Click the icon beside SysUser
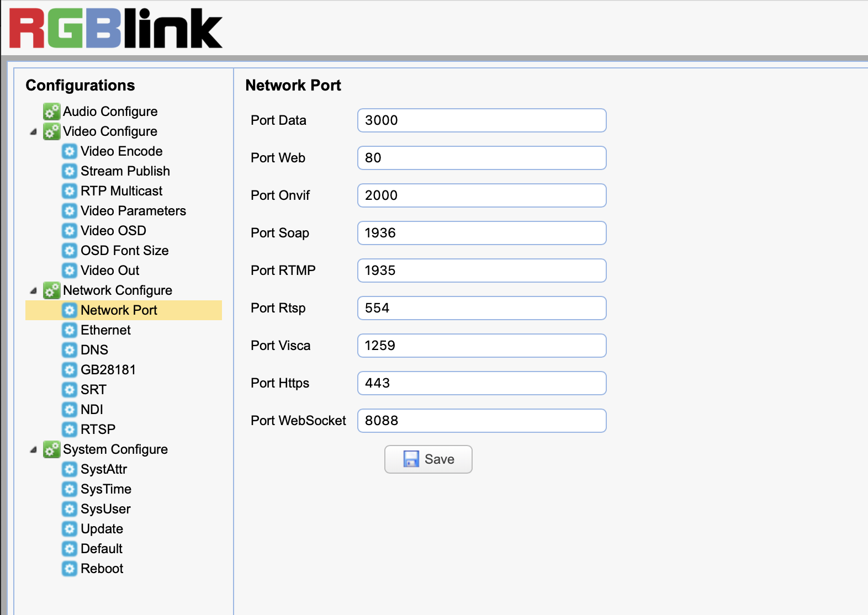This screenshot has width=868, height=615. tap(69, 509)
